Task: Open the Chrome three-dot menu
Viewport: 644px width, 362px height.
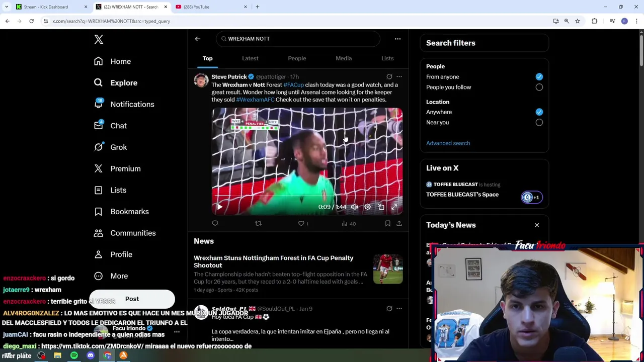Action: (x=636, y=21)
